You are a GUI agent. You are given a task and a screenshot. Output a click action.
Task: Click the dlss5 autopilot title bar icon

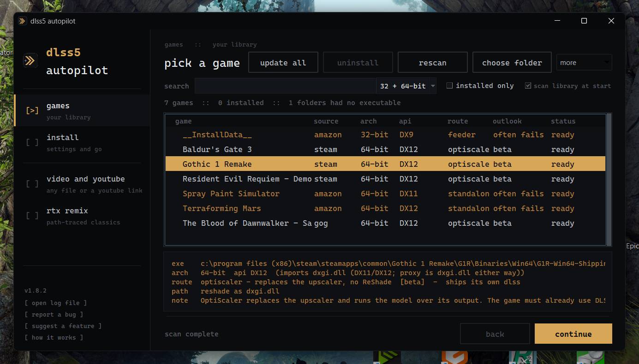tap(22, 21)
